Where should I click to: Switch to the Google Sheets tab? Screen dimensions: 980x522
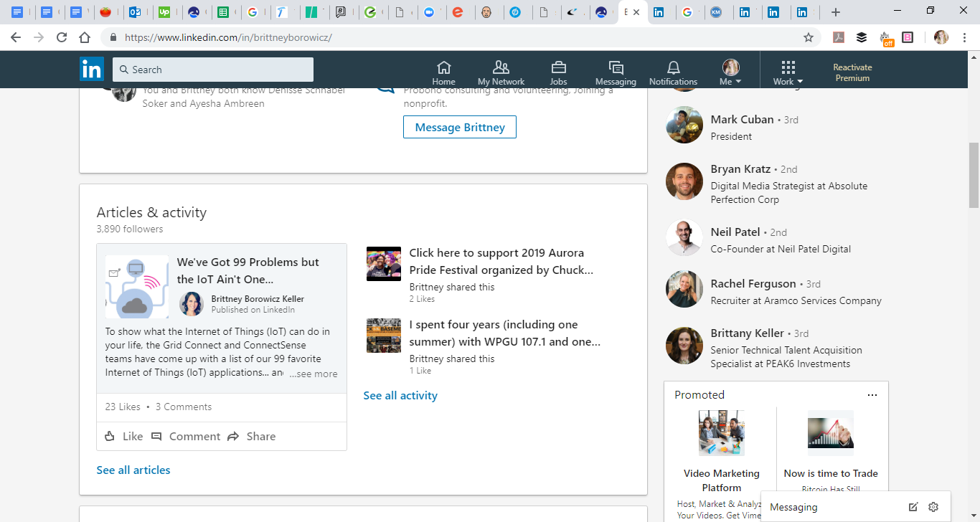[223, 12]
